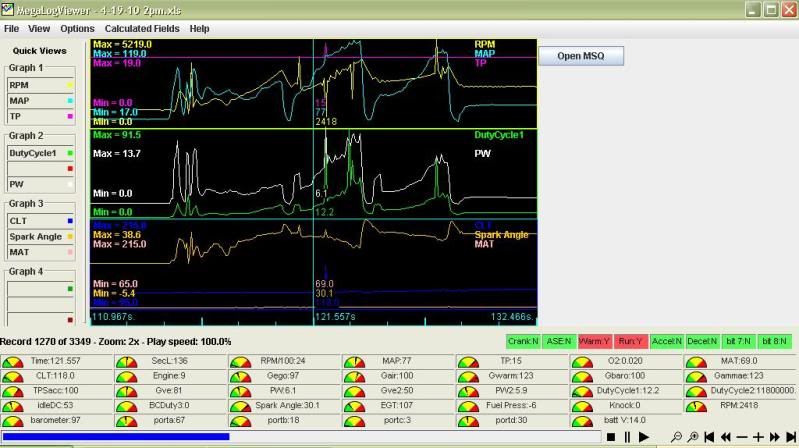The height and width of the screenshot is (448, 799).
Task: Click the DutyCycle1 Max = 91.5 label
Action: pyautogui.click(x=117, y=135)
